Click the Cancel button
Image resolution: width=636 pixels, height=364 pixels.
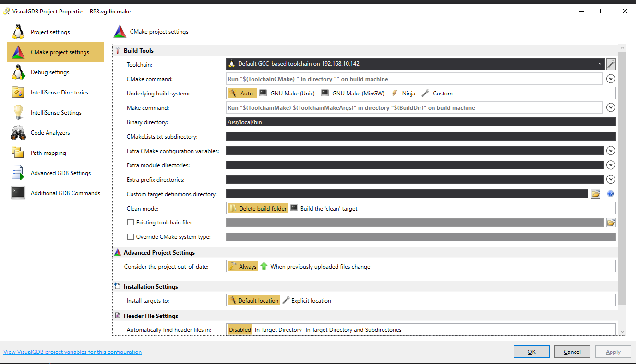572,352
